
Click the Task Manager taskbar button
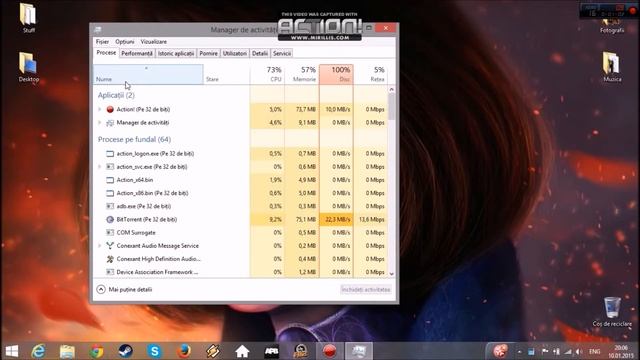pyautogui.click(x=359, y=351)
